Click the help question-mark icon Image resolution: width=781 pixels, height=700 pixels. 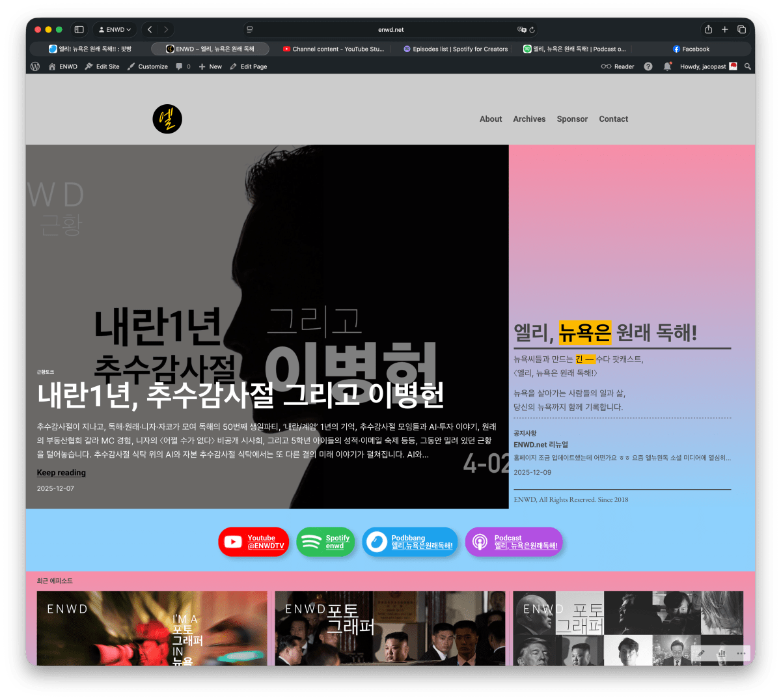pos(648,66)
